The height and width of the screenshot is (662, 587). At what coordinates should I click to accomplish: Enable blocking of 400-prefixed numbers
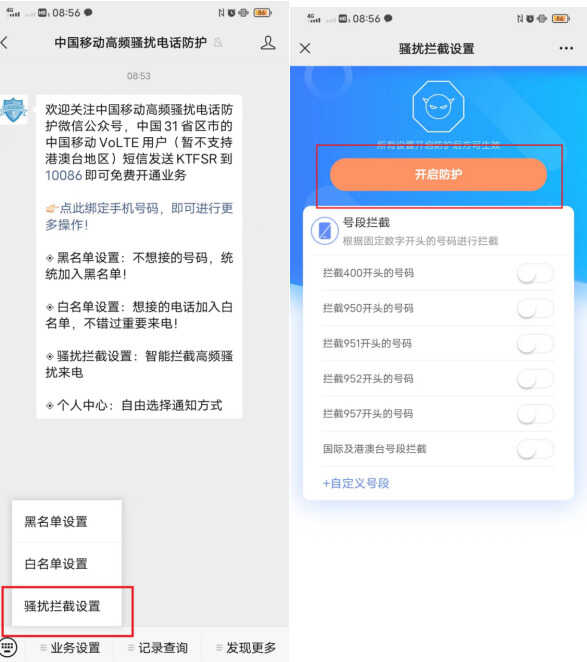point(535,274)
